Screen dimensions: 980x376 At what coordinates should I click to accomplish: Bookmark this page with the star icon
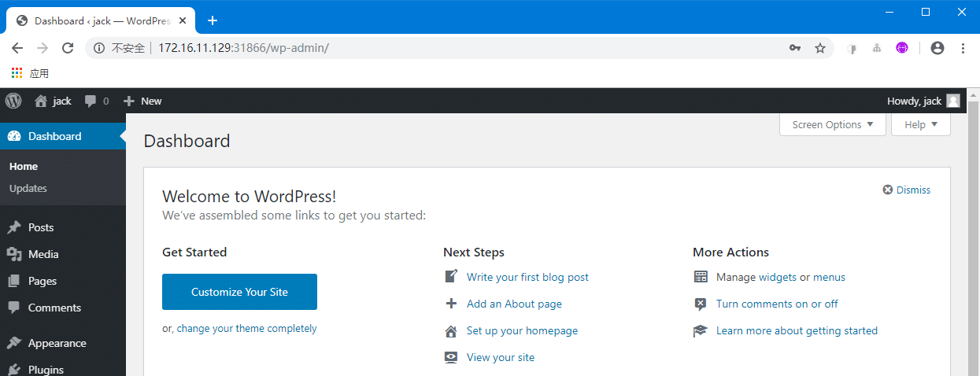(820, 48)
